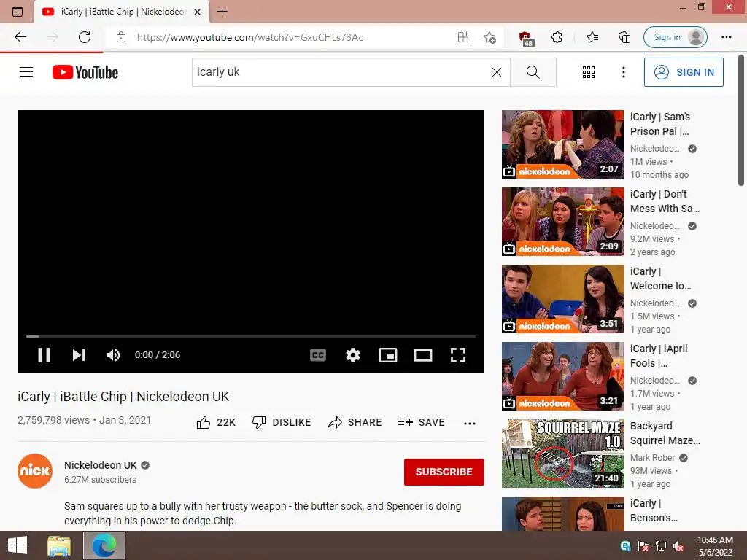Click the video progress bar
The height and width of the screenshot is (560, 747).
251,336
